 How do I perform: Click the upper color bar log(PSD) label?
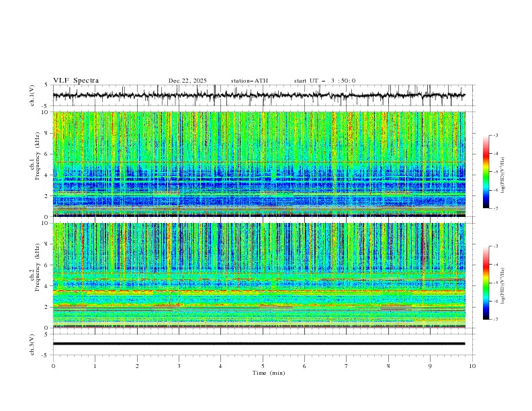click(502, 172)
